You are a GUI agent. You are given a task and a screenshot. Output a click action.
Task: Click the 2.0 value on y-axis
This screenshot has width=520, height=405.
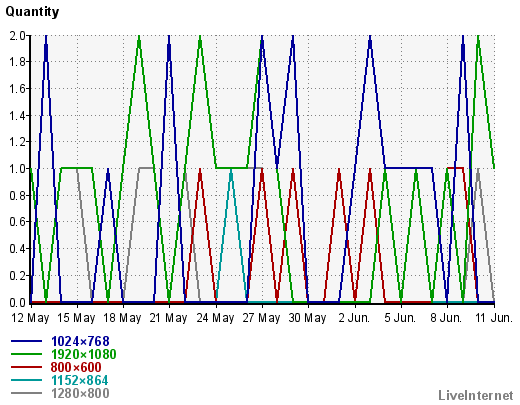tap(18, 36)
